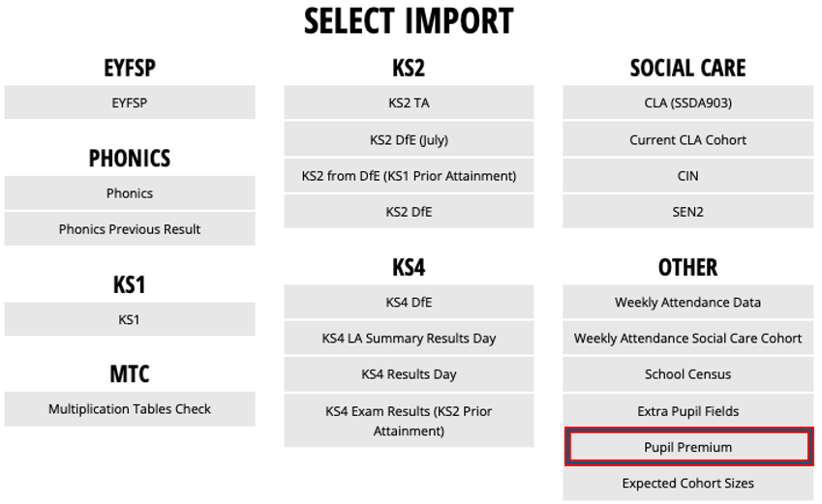Open Weekly Attendance Data import
This screenshot has width=822, height=504.
687,302
